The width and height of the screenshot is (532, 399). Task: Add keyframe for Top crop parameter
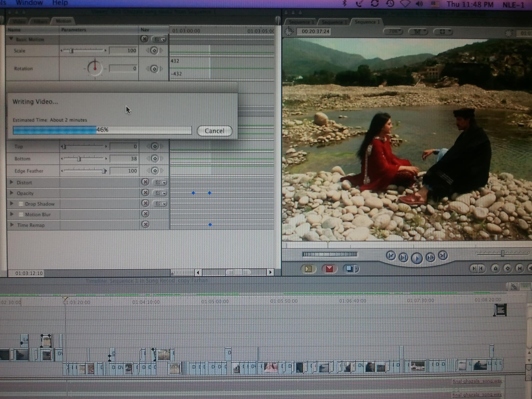155,146
